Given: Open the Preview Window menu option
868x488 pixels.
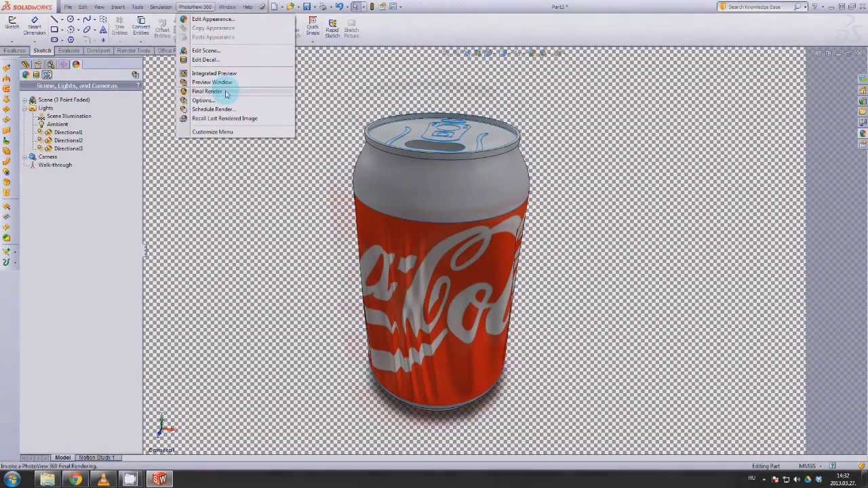Looking at the screenshot, I should click(212, 82).
